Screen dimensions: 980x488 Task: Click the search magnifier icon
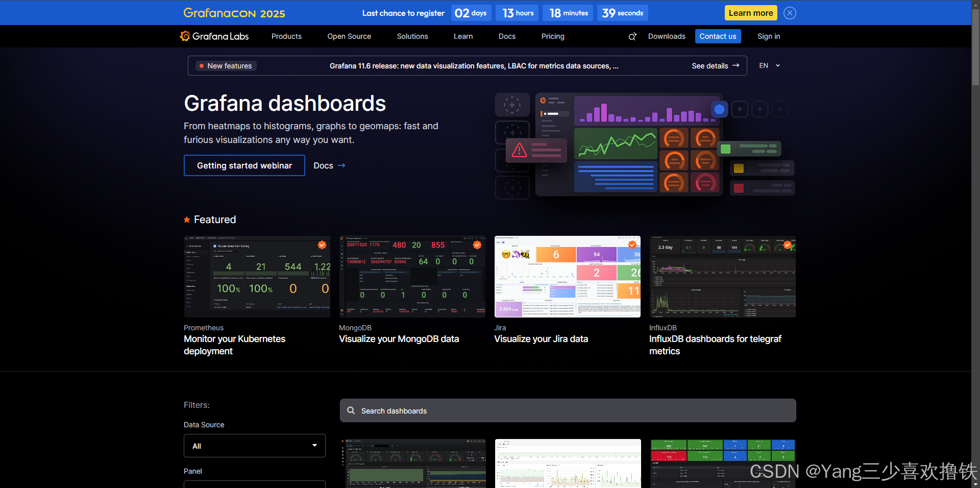pos(351,410)
